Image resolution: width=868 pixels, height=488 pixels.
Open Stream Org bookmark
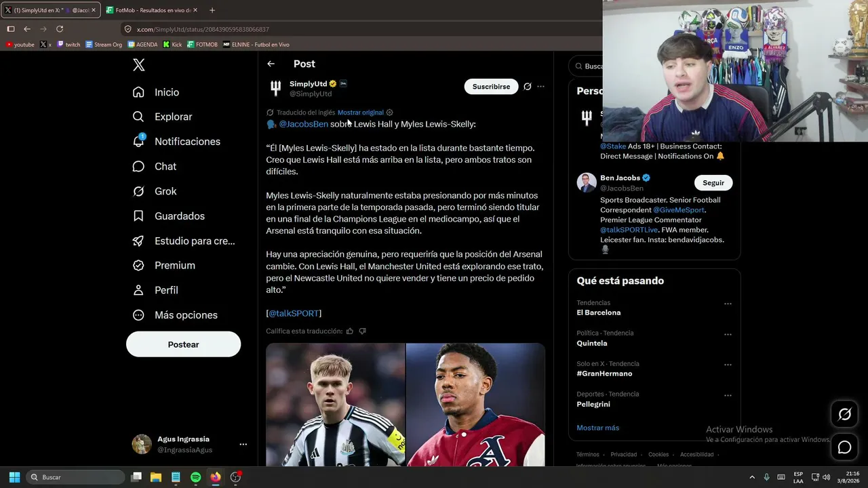click(104, 45)
